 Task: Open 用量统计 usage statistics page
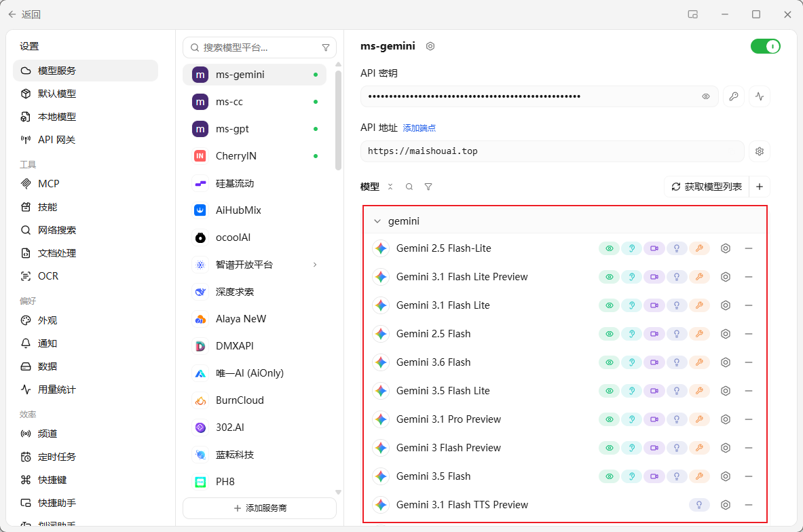86,389
